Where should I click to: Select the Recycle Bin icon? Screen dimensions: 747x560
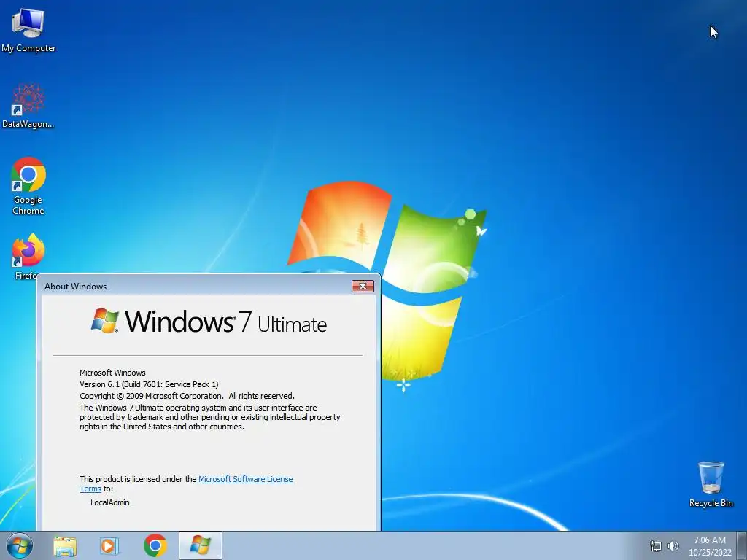point(711,484)
